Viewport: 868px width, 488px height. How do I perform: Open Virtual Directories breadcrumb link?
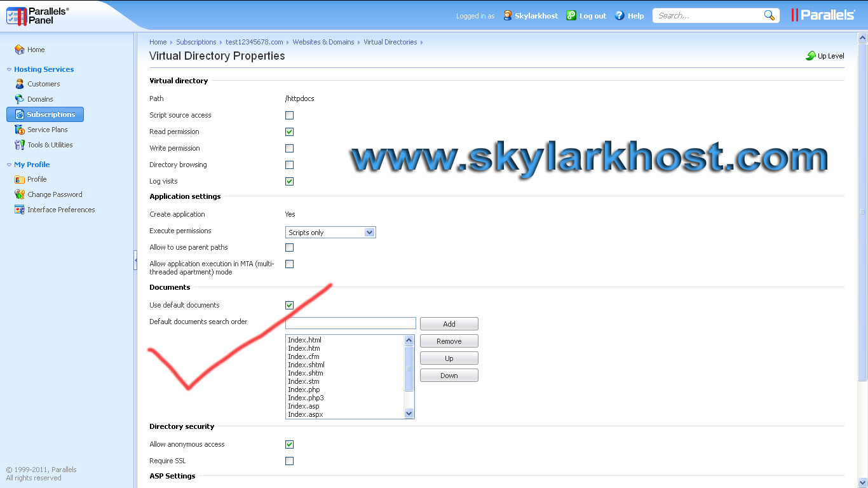390,42
